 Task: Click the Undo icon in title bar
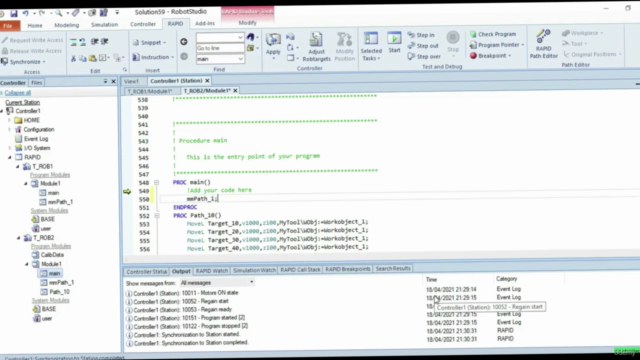point(25,13)
